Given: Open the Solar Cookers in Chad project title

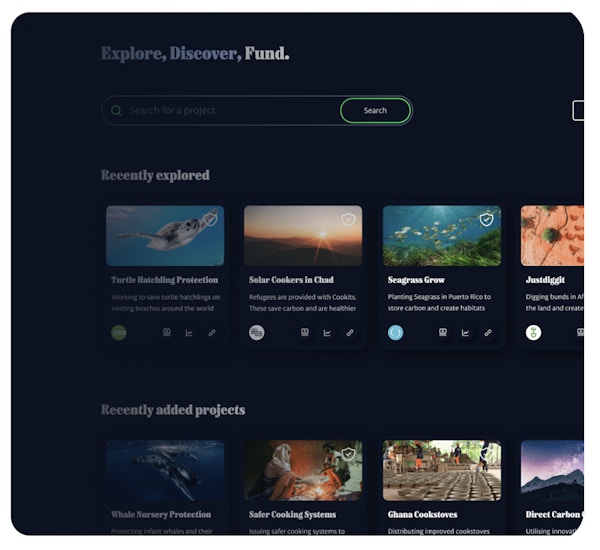Looking at the screenshot, I should (x=291, y=280).
